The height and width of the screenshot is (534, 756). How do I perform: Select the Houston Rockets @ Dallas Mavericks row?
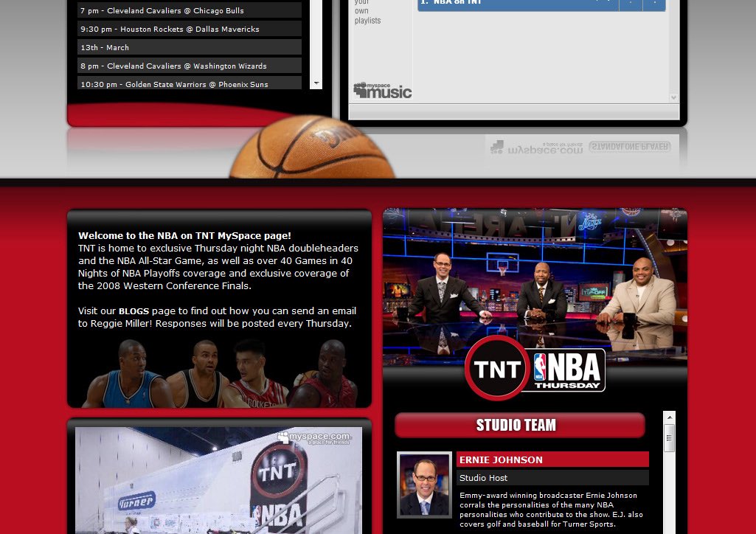pyautogui.click(x=190, y=29)
